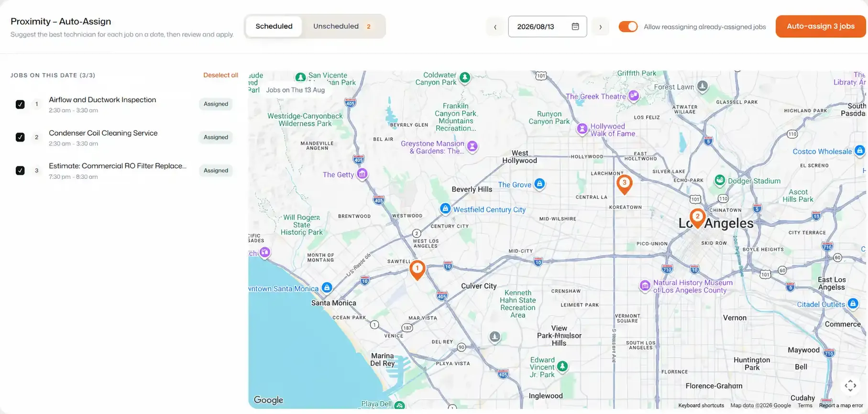
Task: Click Jobs on Thu 13 Aug label
Action: pos(295,90)
